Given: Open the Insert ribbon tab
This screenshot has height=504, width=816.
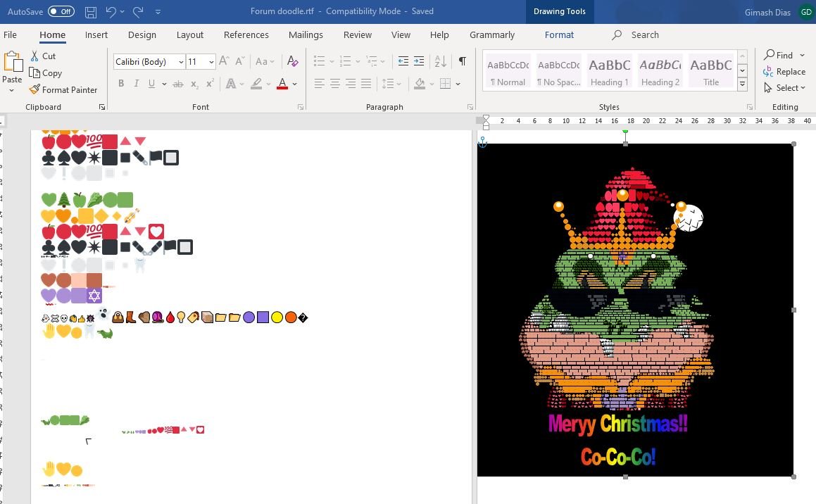Looking at the screenshot, I should [96, 34].
